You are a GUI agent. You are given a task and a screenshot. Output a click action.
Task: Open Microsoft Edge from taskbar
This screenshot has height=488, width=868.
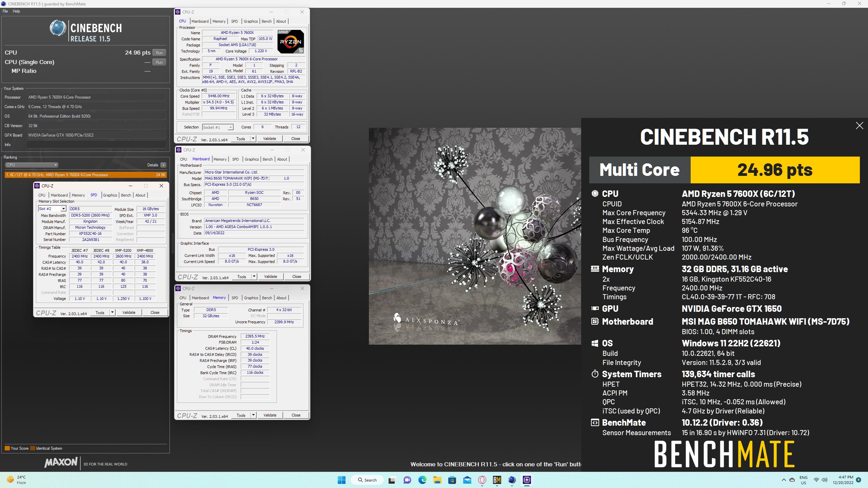coord(422,480)
